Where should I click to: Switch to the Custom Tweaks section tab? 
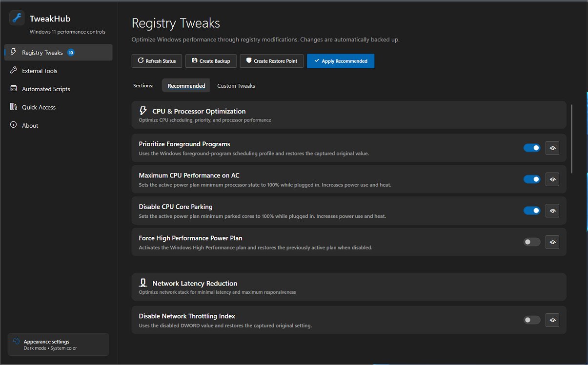point(236,86)
